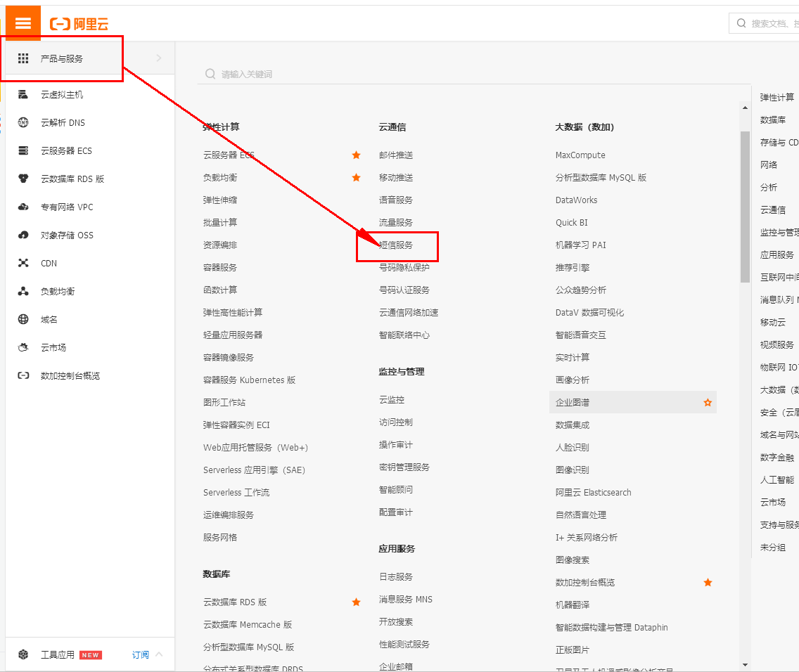Jump to the 数据库 category in the right index

pyautogui.click(x=773, y=119)
